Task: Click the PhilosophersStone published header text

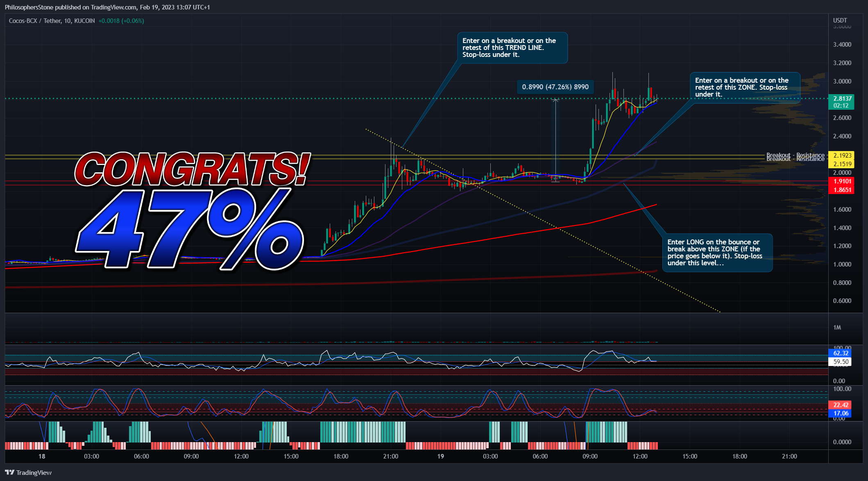Action: (107, 7)
